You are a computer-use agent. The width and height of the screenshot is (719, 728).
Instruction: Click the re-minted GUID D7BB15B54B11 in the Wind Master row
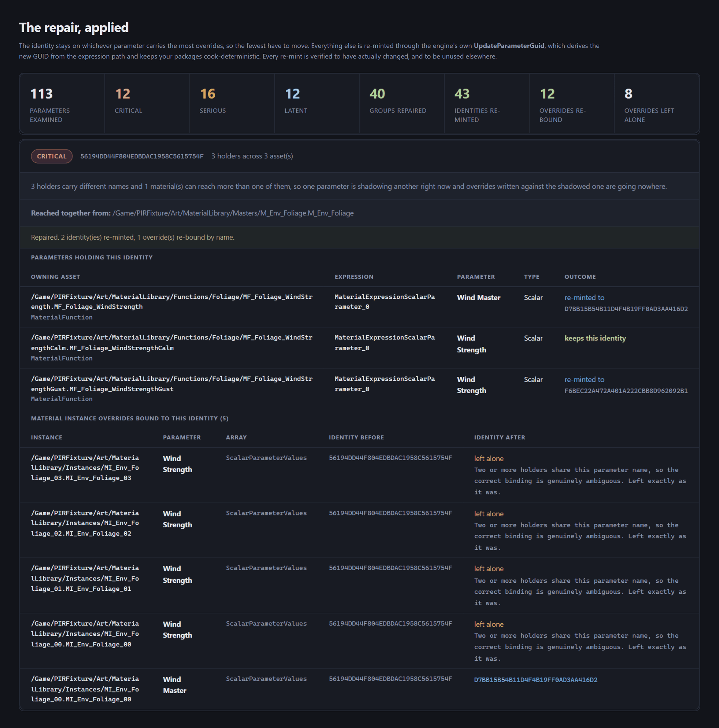(x=626, y=309)
